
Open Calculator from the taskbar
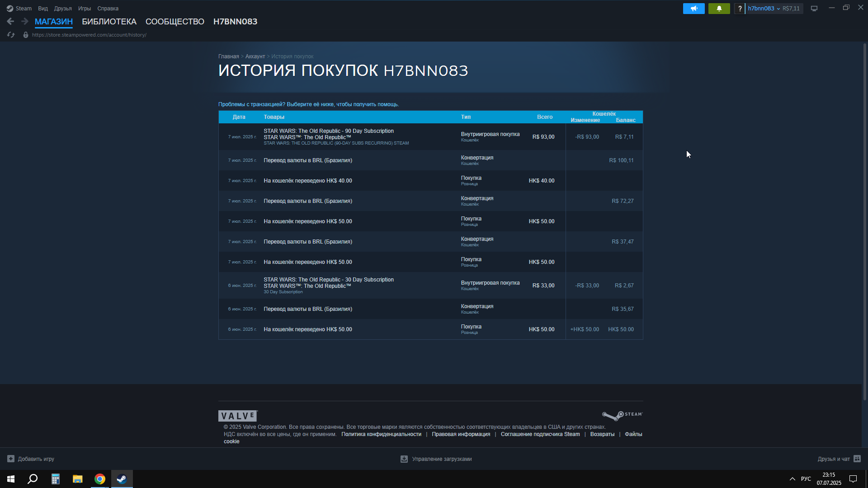click(x=55, y=479)
